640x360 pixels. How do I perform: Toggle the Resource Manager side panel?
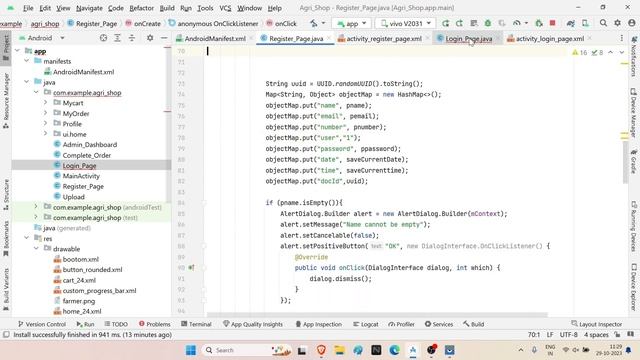coord(6,100)
